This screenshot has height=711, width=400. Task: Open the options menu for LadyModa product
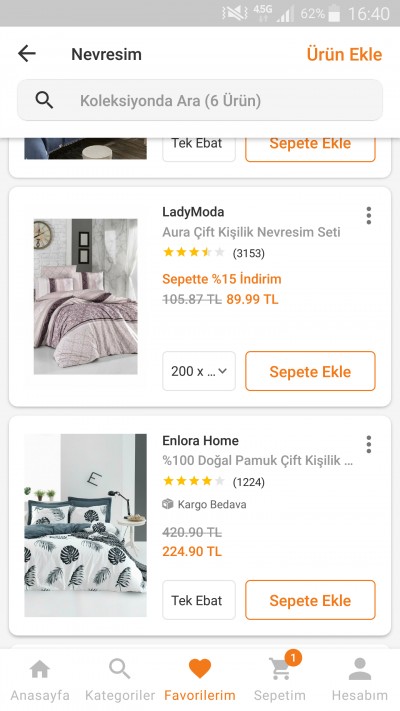pos(369,215)
